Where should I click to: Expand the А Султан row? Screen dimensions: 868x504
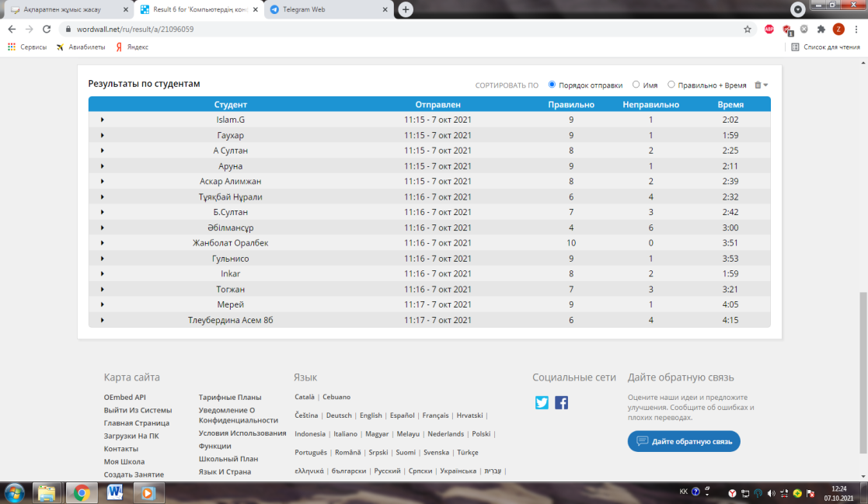coord(103,151)
